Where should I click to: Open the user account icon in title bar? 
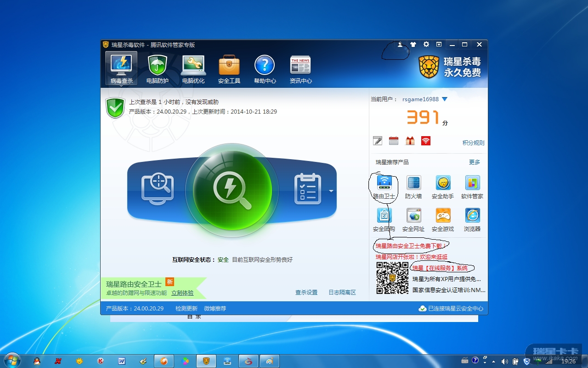(x=400, y=45)
